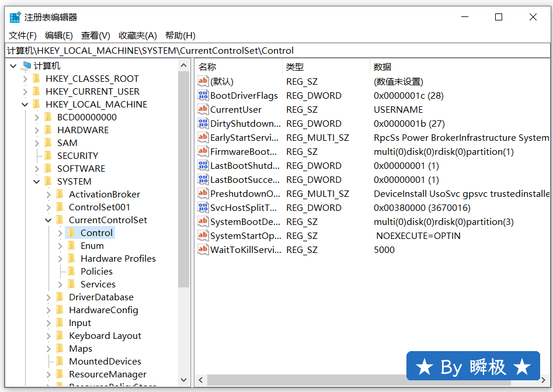Image resolution: width=553 pixels, height=392 pixels.
Task: Click the SvcHostSplitThreshold DWORD icon
Action: tap(203, 208)
